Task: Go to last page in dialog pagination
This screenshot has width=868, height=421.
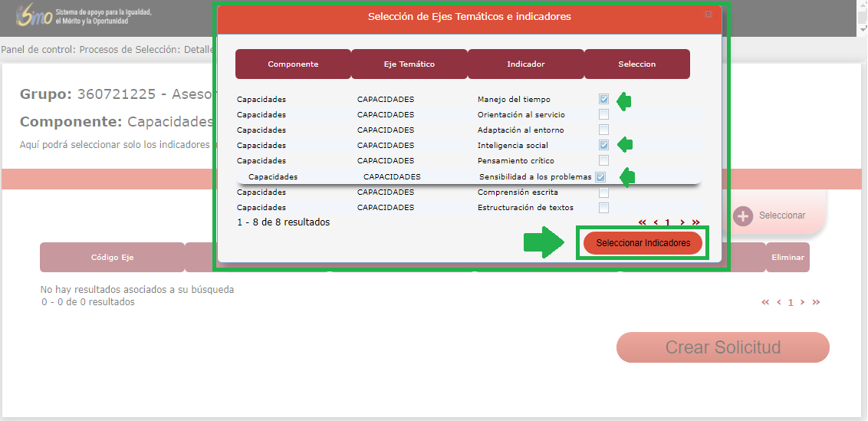Action: 695,222
